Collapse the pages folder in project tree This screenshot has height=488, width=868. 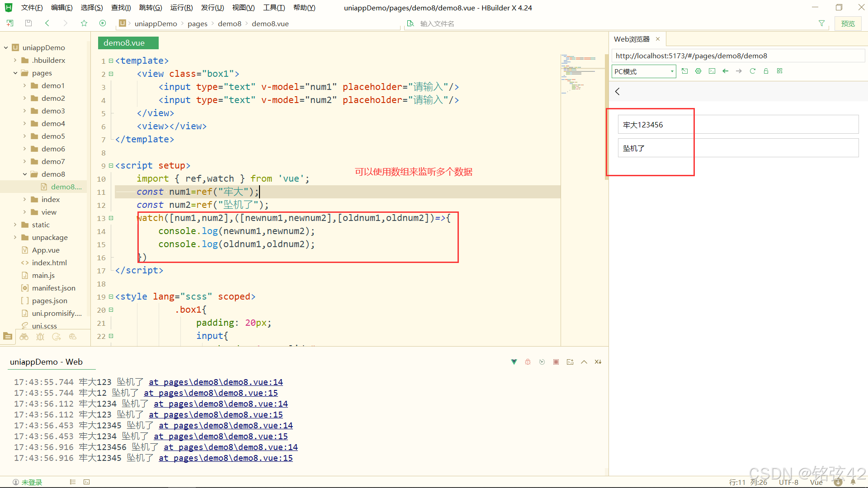coord(15,73)
